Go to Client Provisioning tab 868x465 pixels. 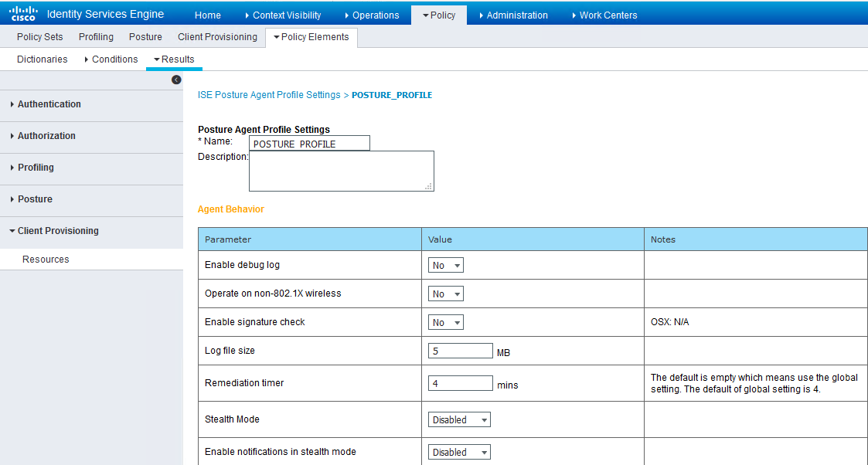217,36
